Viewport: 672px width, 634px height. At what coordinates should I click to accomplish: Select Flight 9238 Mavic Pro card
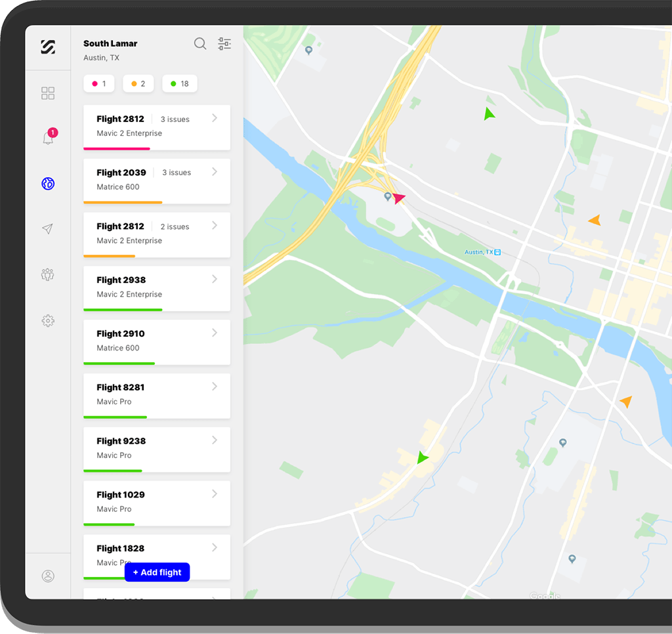click(x=156, y=448)
